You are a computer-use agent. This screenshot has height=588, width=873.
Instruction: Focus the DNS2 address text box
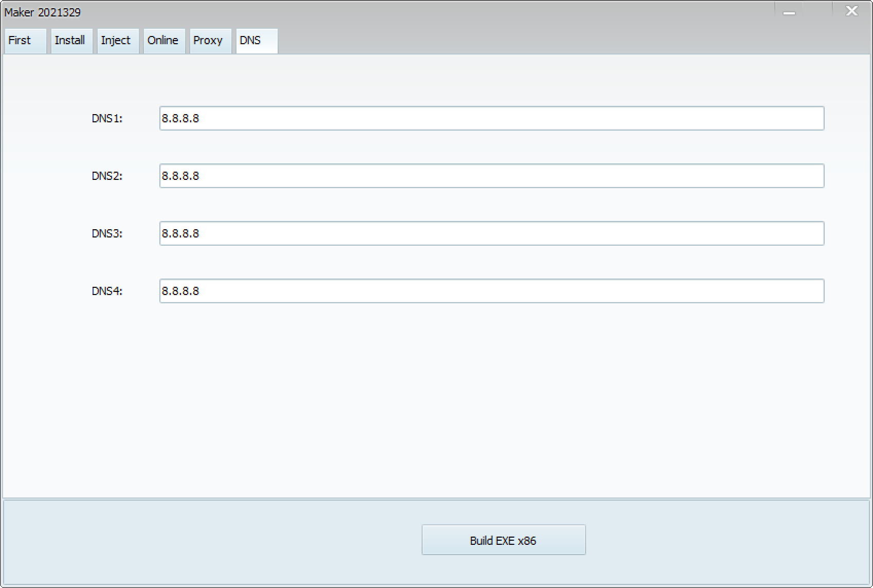(492, 176)
